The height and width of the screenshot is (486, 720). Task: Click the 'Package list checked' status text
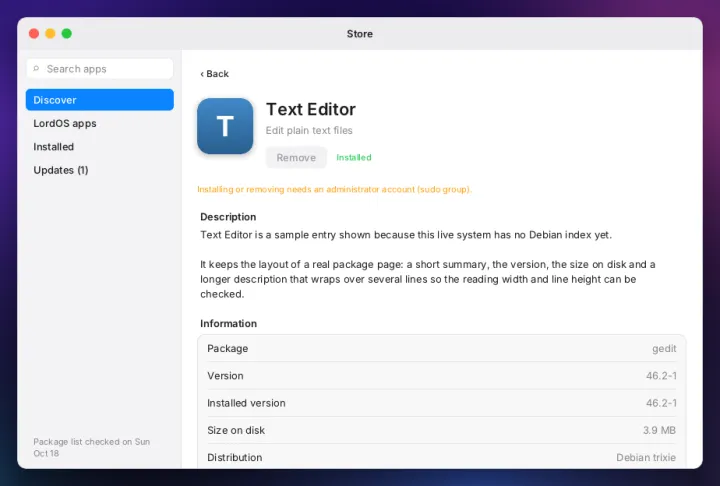click(91, 447)
